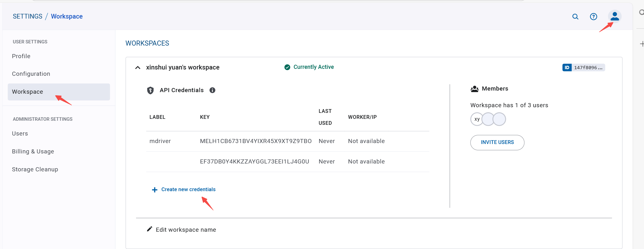This screenshot has width=644, height=249.
Task: Click Edit workspace name
Action: click(186, 230)
